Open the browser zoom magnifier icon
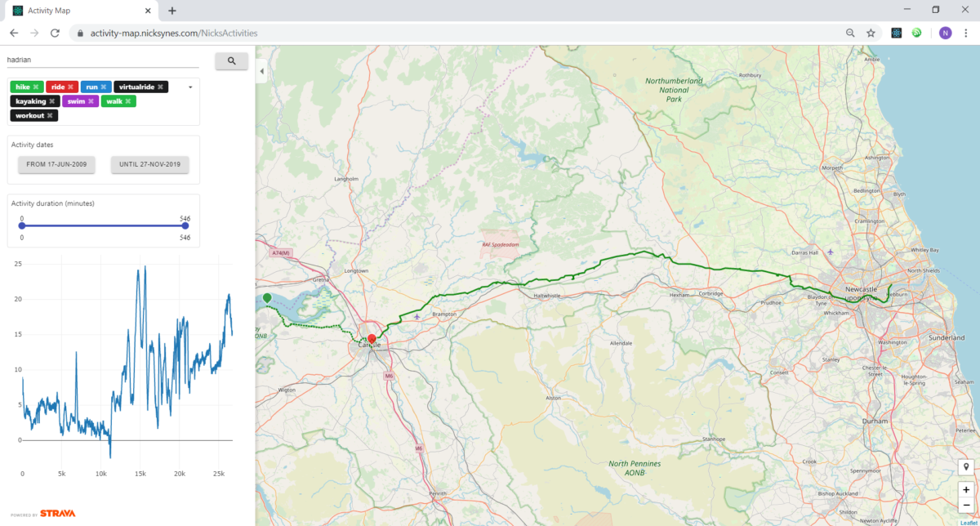Viewport: 980px width, 526px height. coord(850,33)
